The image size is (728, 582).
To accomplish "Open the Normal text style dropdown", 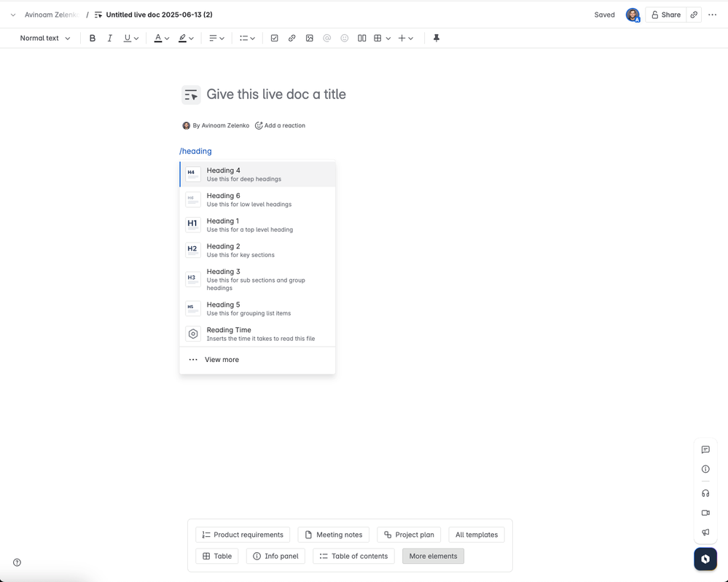I will [x=44, y=38].
